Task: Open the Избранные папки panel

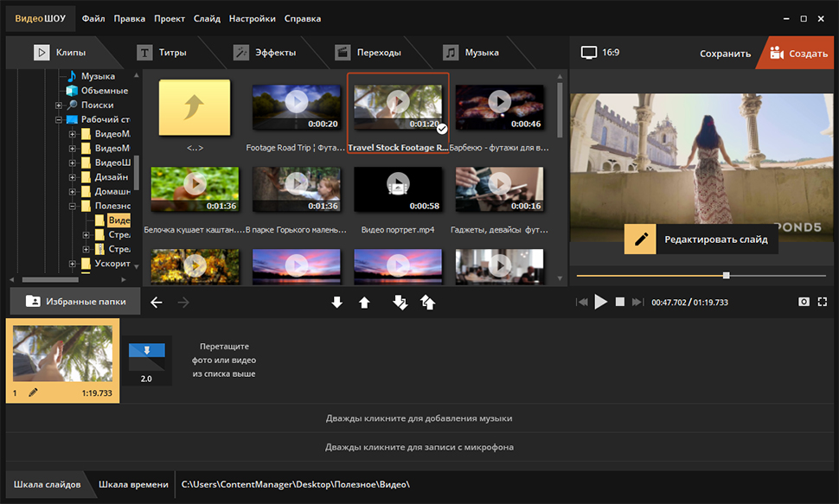Action: (x=75, y=301)
